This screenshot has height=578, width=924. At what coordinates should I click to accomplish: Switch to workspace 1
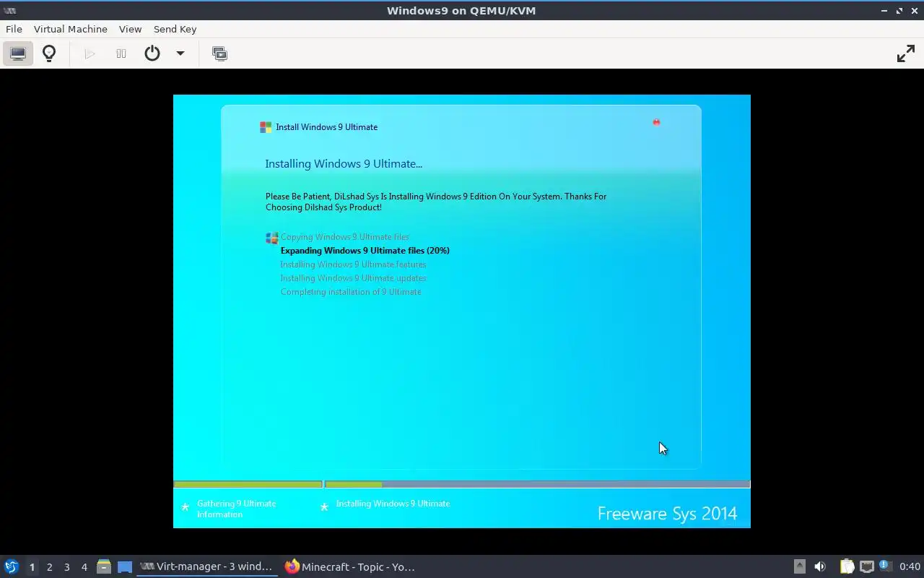coord(32,567)
